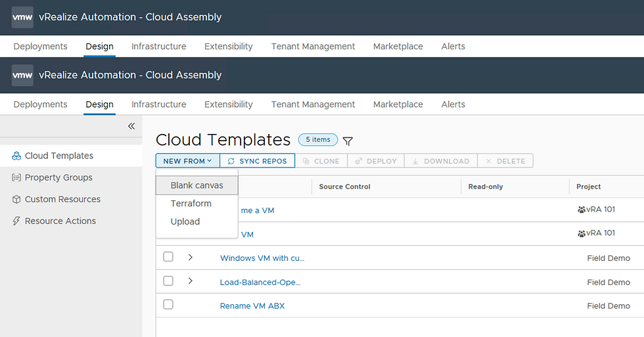This screenshot has width=644, height=337.
Task: Open Infrastructure tab in upper navigation
Action: (x=158, y=47)
